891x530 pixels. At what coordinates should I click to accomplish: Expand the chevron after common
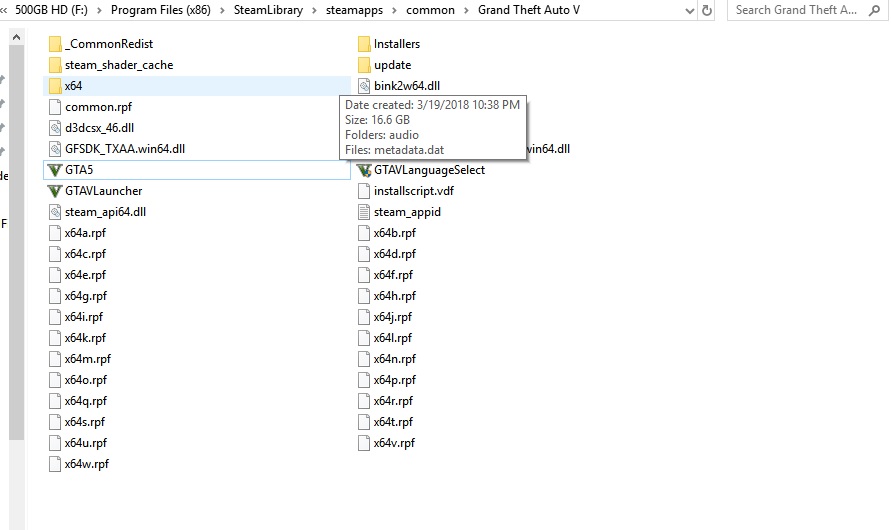click(467, 10)
